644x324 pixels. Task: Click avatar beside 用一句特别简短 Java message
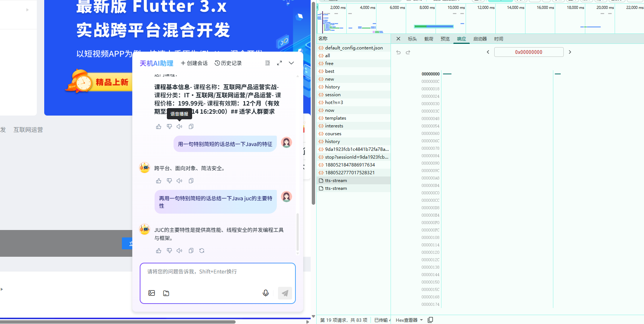pyautogui.click(x=286, y=142)
